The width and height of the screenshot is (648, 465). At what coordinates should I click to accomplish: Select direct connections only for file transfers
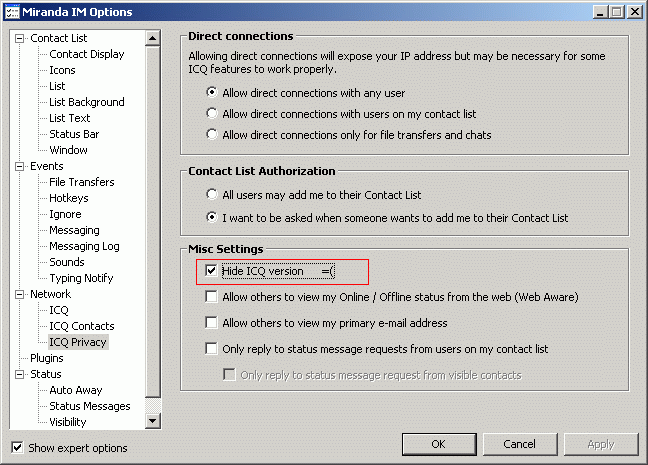point(212,134)
